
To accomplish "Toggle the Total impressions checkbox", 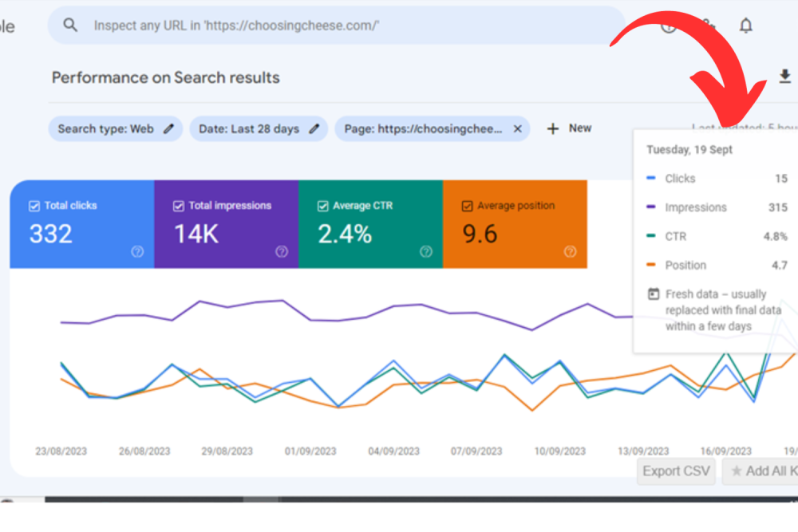I will point(179,206).
